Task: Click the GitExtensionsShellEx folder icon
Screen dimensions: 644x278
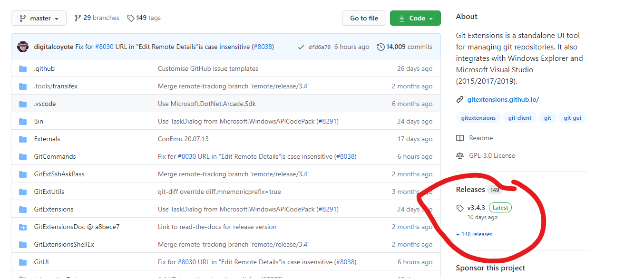Action: point(23,244)
